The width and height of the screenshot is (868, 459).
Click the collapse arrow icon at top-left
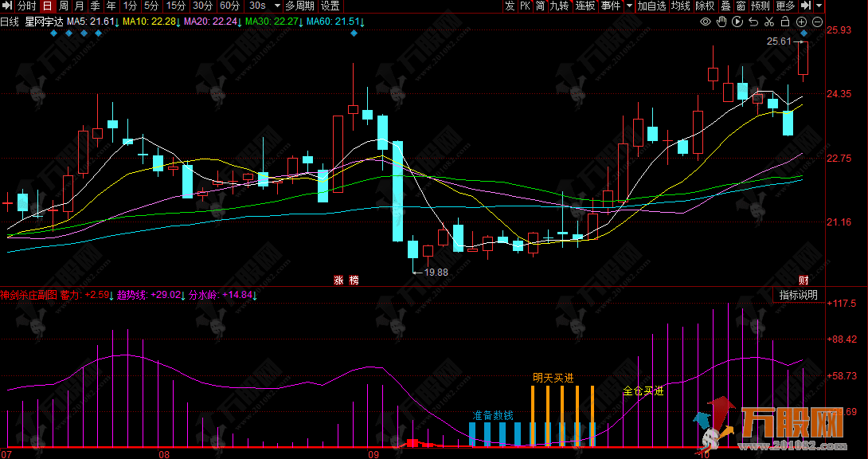[x=8, y=6]
